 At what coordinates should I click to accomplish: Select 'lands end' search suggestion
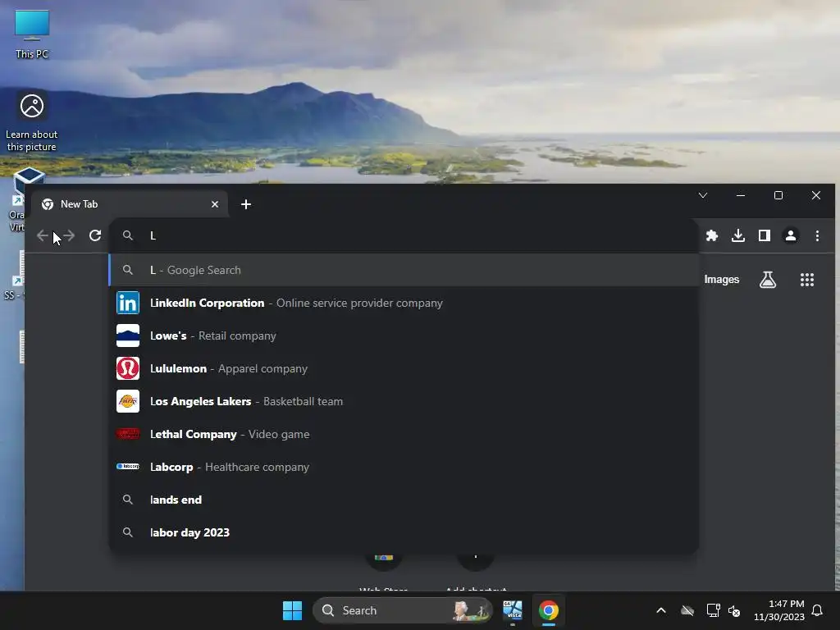click(x=404, y=500)
